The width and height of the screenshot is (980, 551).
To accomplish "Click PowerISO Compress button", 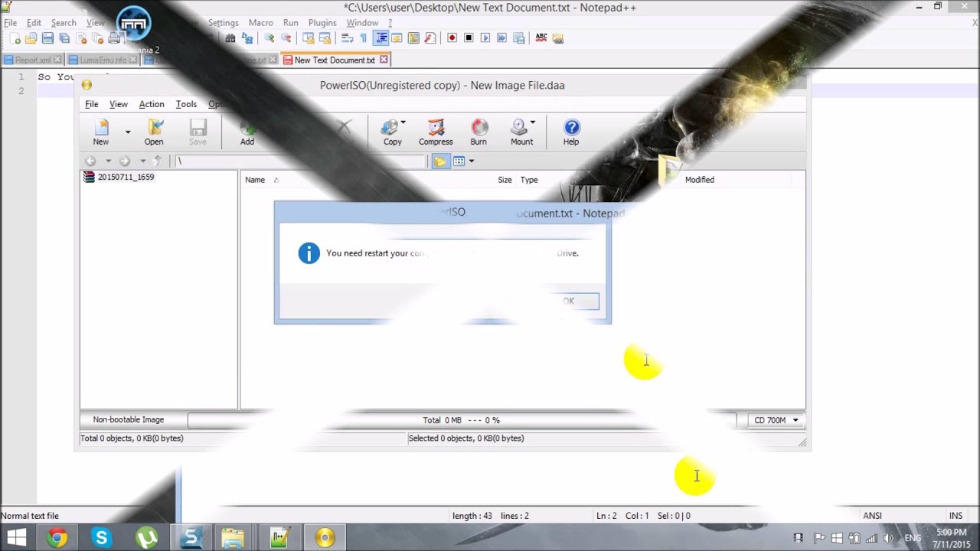I will click(x=436, y=132).
